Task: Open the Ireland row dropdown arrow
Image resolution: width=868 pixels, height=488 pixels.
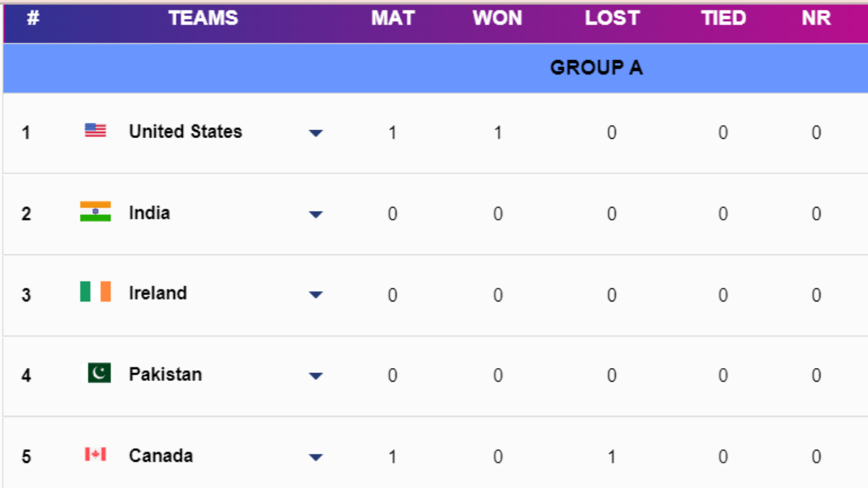Action: [315, 295]
